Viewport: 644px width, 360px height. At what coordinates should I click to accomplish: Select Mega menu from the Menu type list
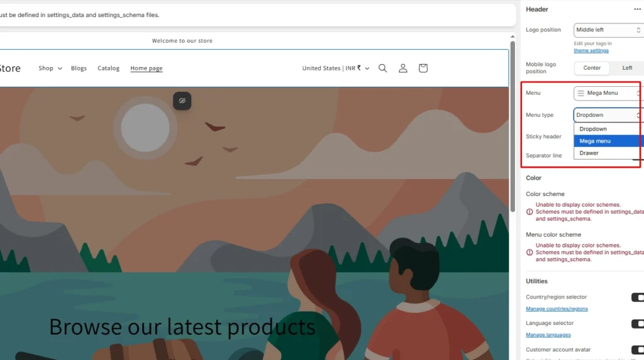coord(595,141)
